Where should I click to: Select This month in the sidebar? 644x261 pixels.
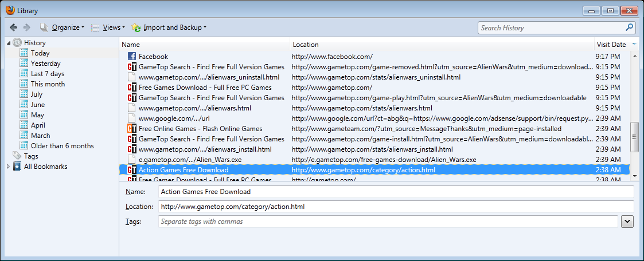[x=48, y=84]
